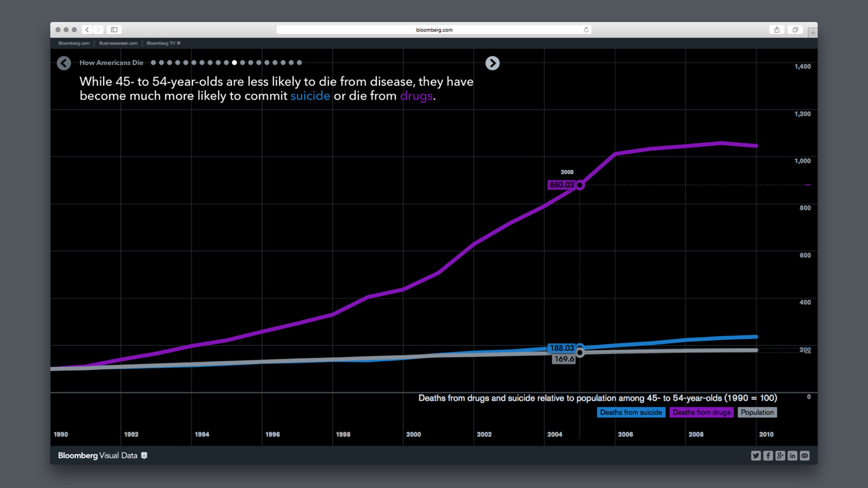Viewport: 868px width, 488px height.
Task: Toggle Population legend series
Action: click(x=757, y=413)
